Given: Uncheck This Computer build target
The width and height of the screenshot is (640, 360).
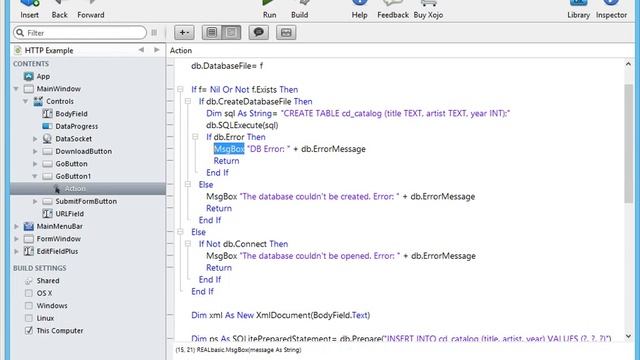Looking at the screenshot, I should [29, 331].
